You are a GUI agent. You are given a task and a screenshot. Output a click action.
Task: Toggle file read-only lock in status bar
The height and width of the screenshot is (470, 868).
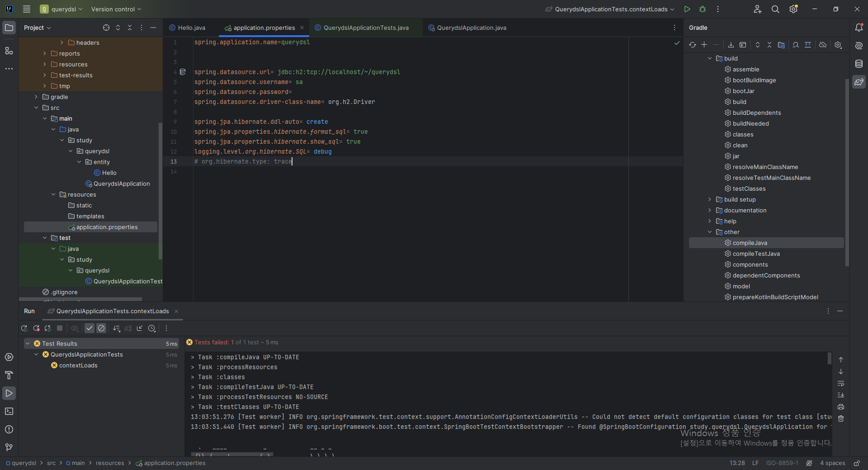pyautogui.click(x=857, y=463)
